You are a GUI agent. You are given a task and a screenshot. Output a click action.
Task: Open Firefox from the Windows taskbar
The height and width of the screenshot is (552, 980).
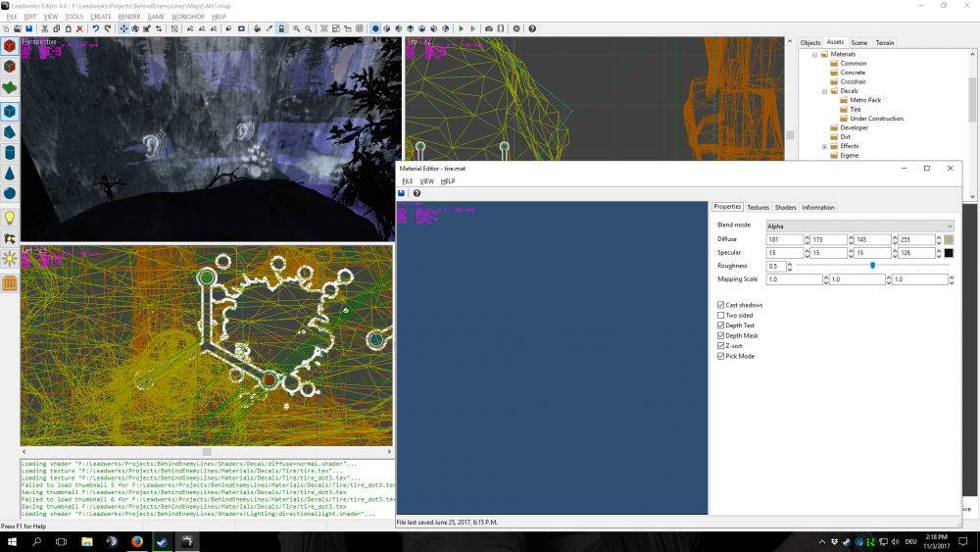coord(136,541)
